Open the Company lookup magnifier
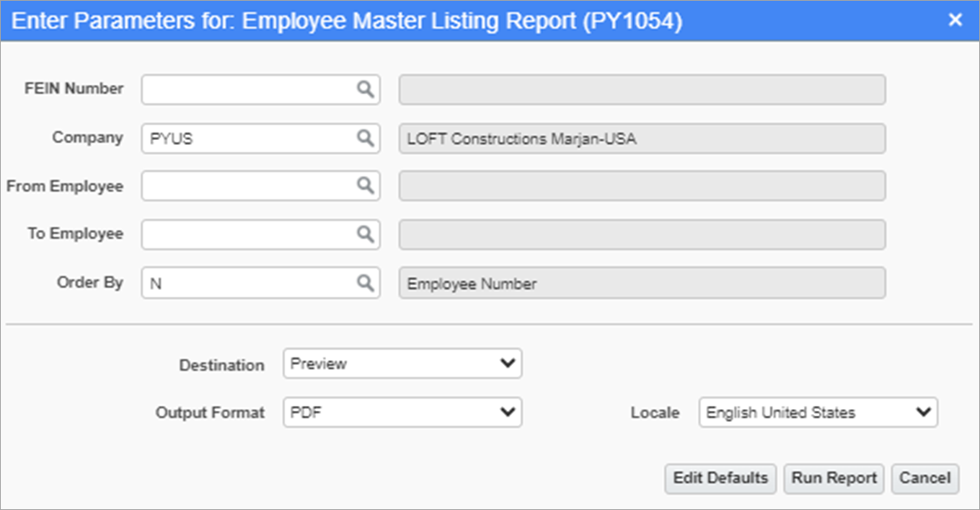This screenshot has height=510, width=980. [x=365, y=138]
